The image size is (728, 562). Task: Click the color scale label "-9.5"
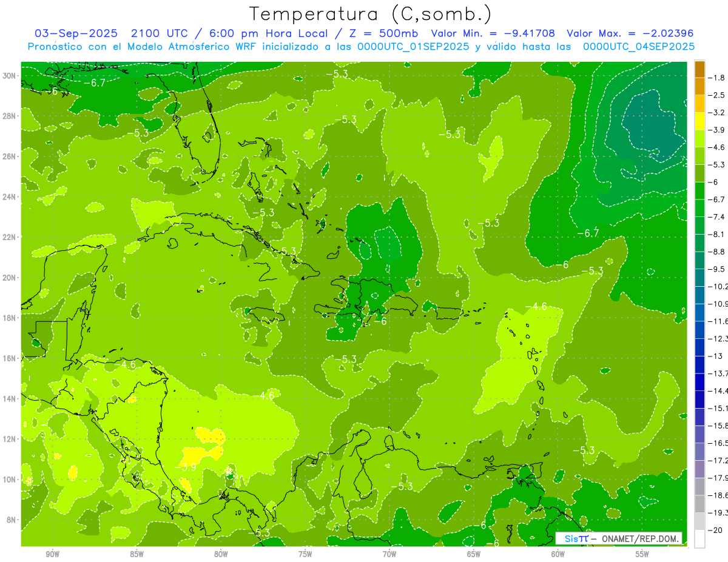[x=717, y=269]
